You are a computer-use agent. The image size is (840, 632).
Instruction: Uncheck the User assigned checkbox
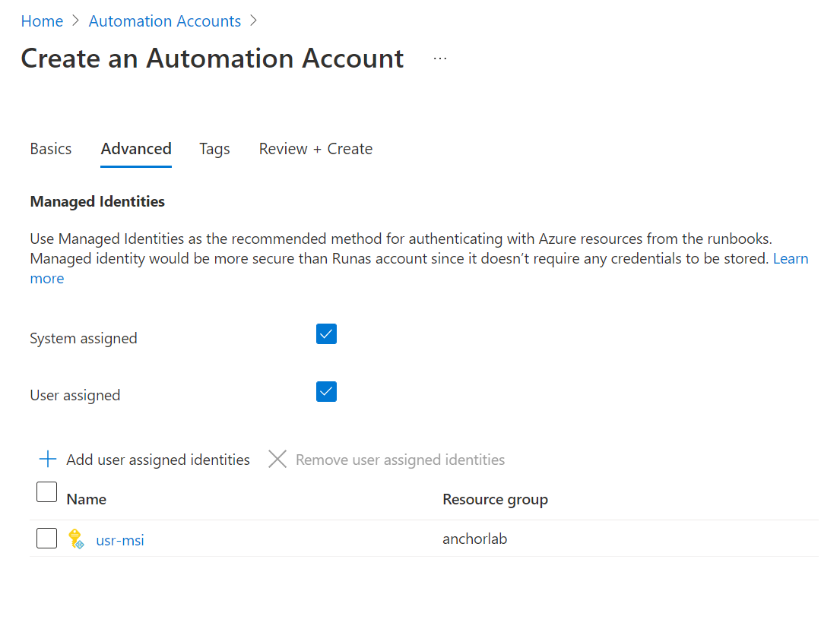coord(326,392)
